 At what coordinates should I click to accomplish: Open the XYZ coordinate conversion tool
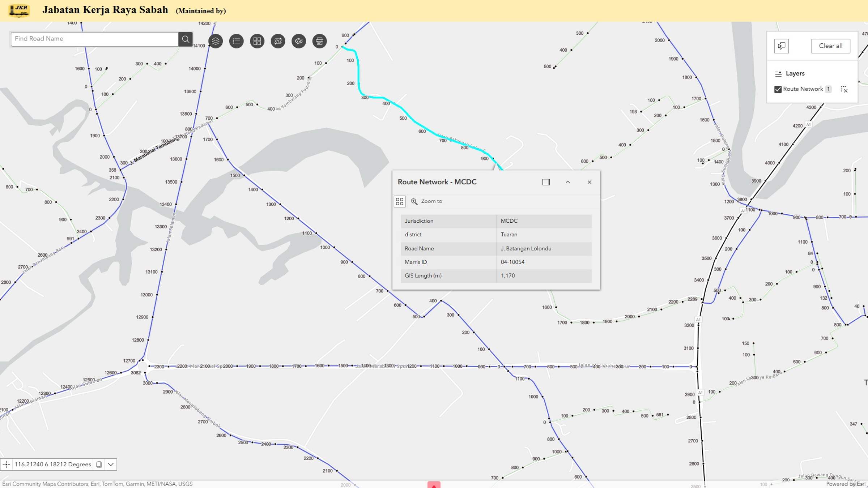(x=278, y=41)
